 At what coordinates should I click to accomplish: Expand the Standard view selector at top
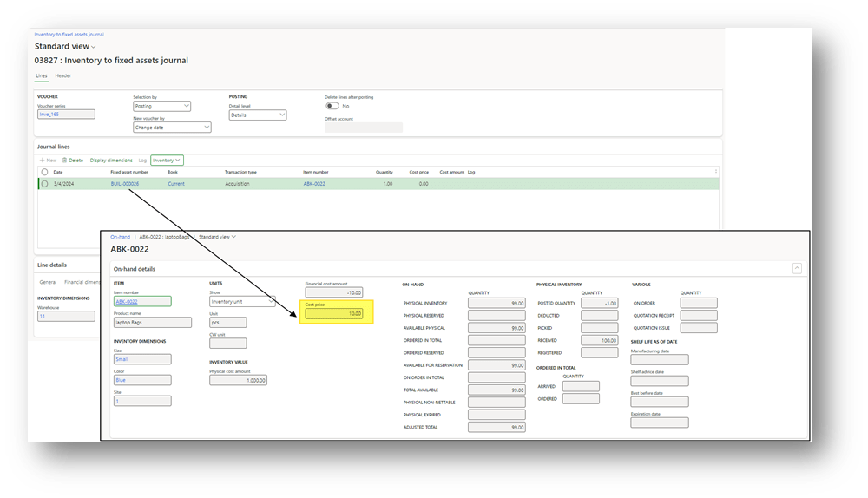65,46
